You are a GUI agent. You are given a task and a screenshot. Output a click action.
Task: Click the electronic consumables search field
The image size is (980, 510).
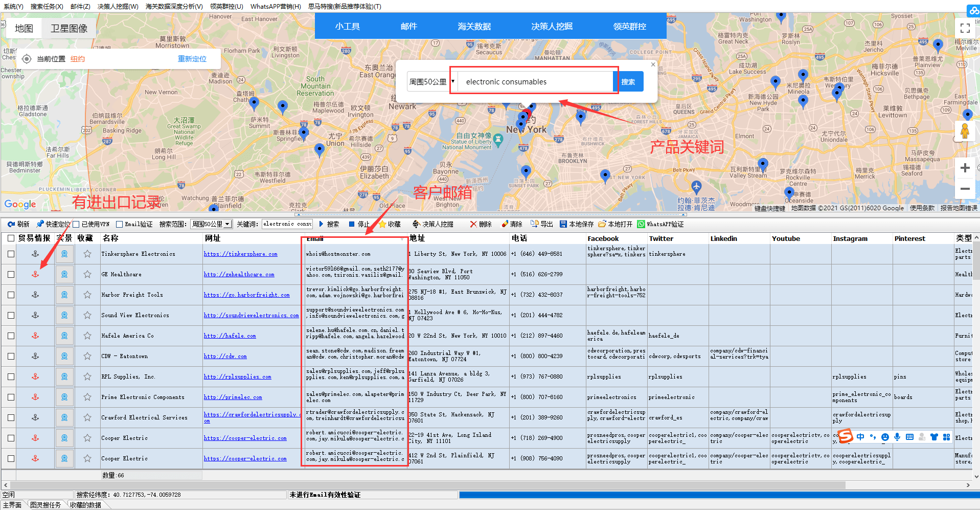pos(535,81)
